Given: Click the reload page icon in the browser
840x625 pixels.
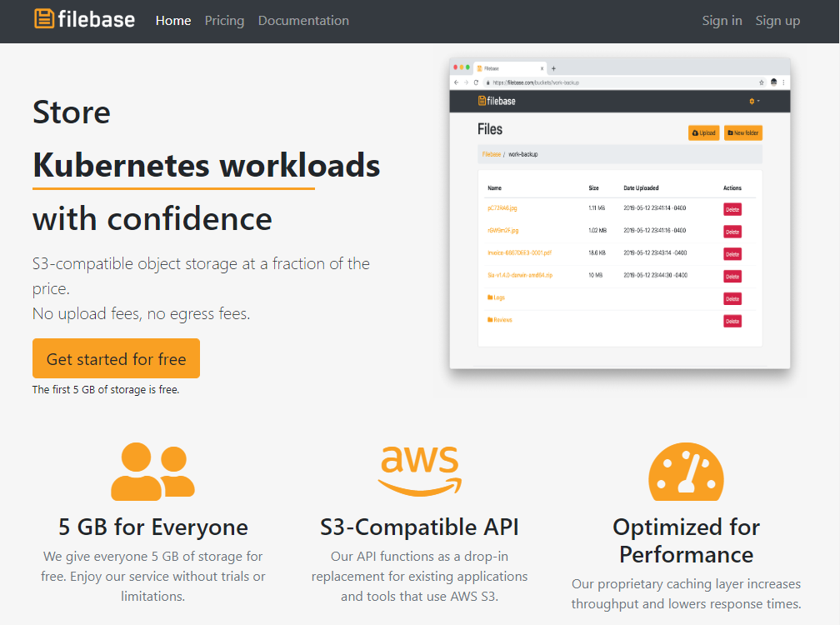Looking at the screenshot, I should pyautogui.click(x=476, y=82).
